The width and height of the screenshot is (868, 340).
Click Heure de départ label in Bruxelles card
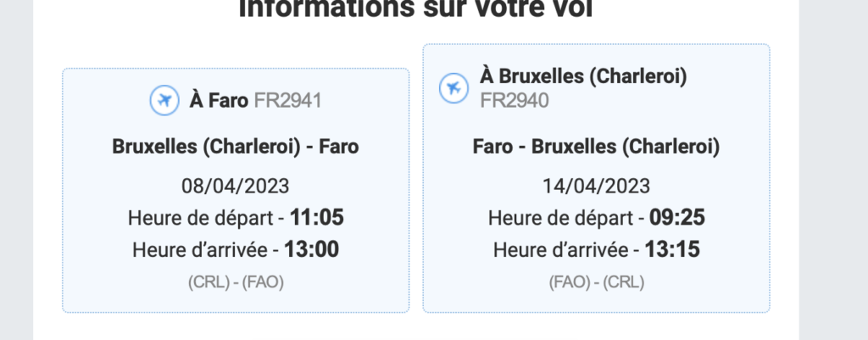pos(561,218)
